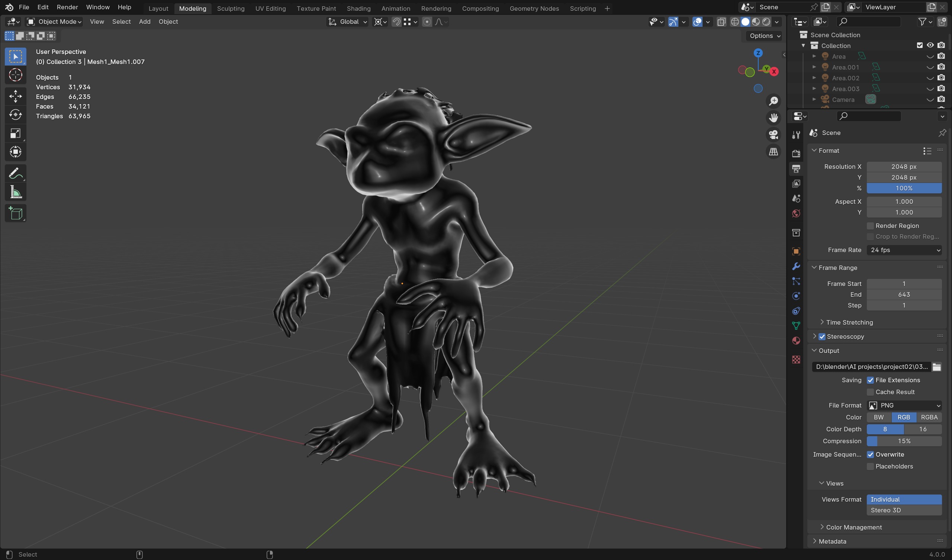
Task: Open the Material properties sphere tab
Action: coord(796,341)
